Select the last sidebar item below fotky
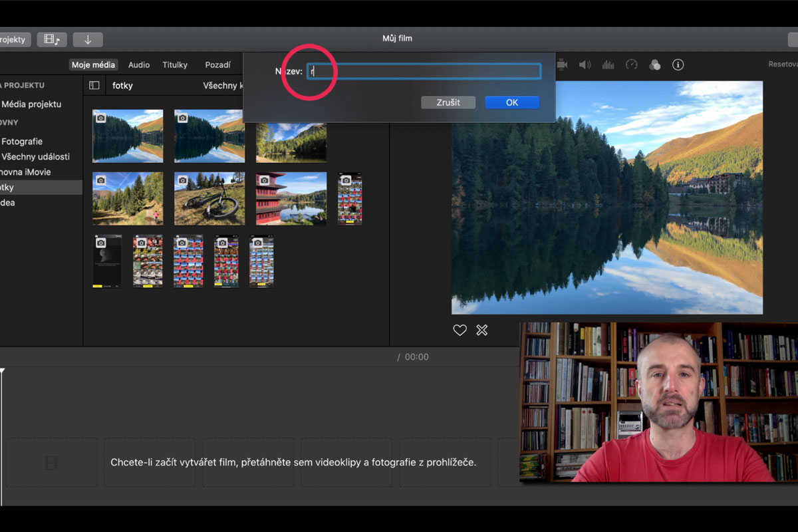 [x=7, y=202]
